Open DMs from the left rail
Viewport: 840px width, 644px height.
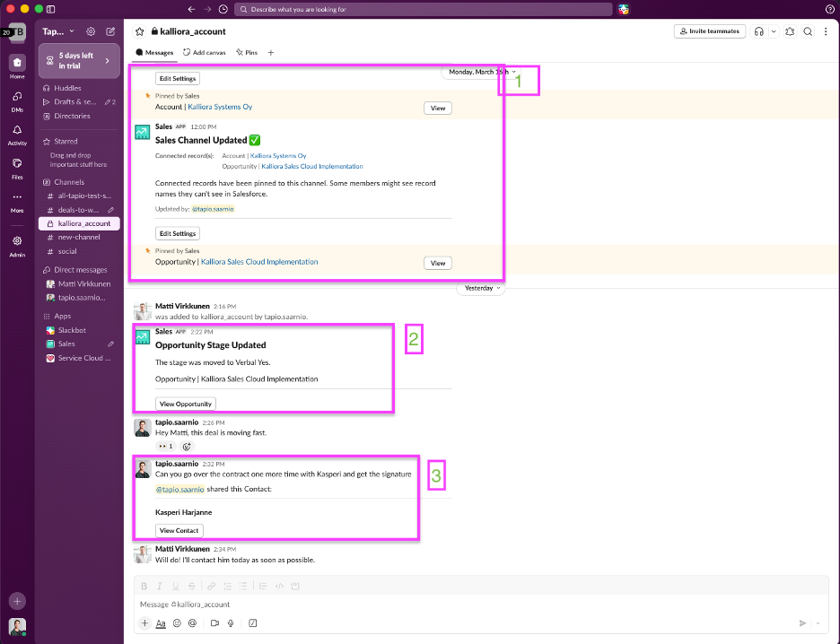click(x=17, y=97)
